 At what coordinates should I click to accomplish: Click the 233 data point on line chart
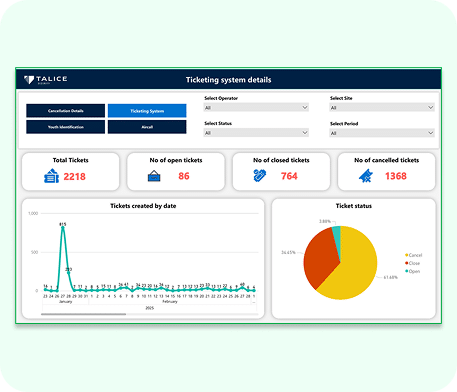[x=68, y=272]
